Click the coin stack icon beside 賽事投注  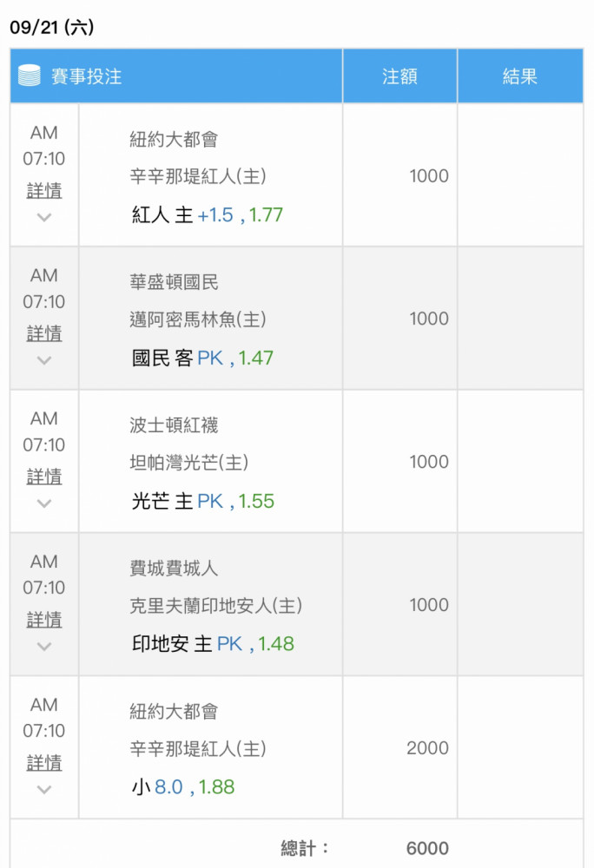pos(30,76)
